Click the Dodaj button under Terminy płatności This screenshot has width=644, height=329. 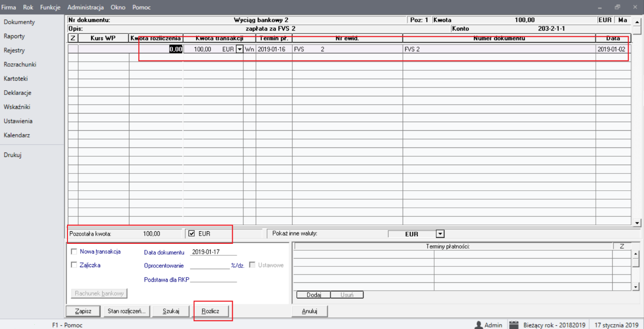click(314, 295)
